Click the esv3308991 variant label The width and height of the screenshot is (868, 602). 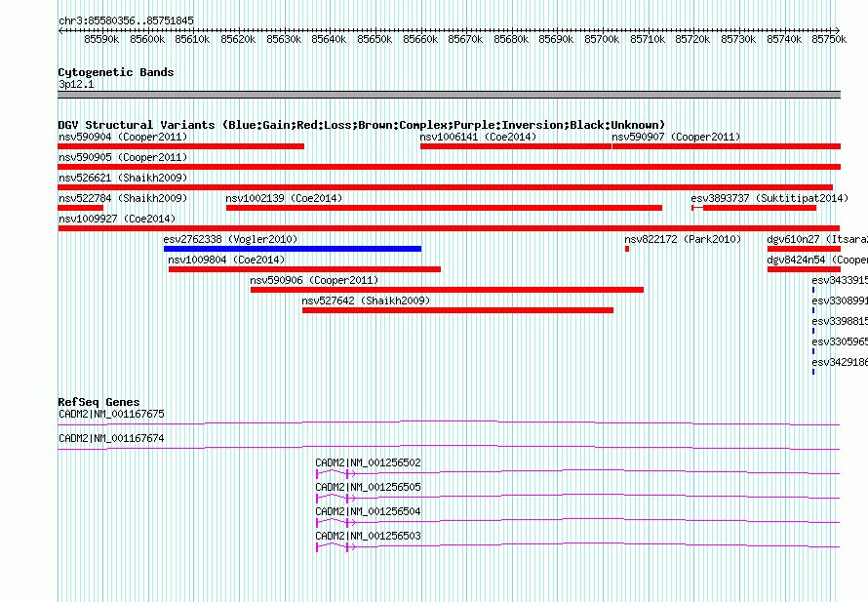click(x=840, y=301)
